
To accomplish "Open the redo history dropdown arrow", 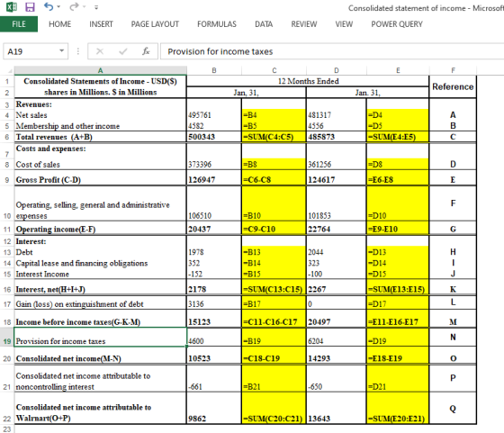I will coord(85,6).
